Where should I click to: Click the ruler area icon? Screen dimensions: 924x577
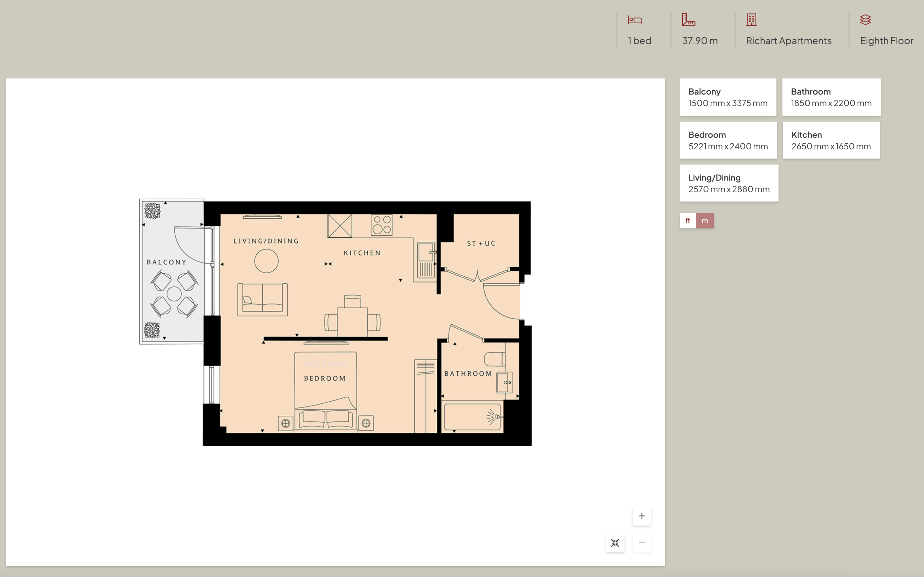click(688, 20)
